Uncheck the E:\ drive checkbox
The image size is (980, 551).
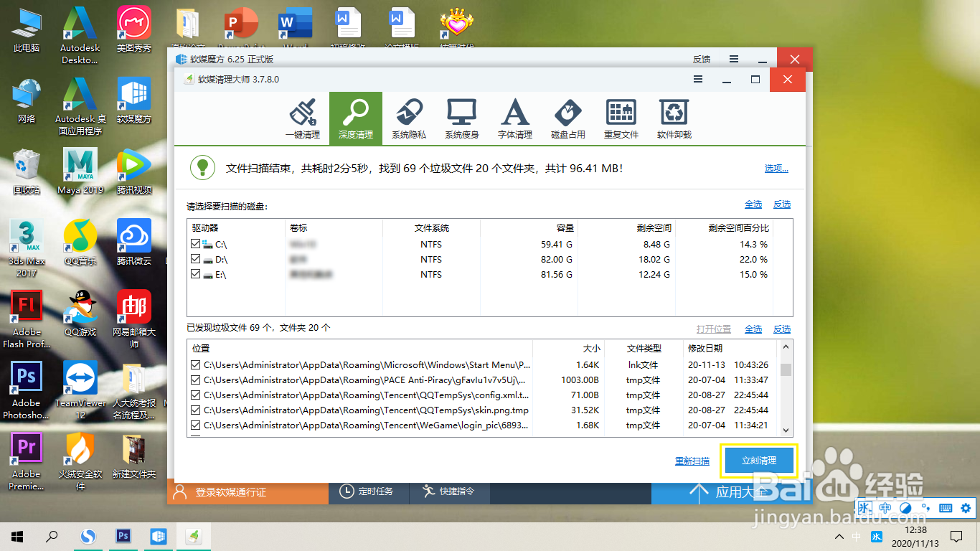pyautogui.click(x=196, y=274)
